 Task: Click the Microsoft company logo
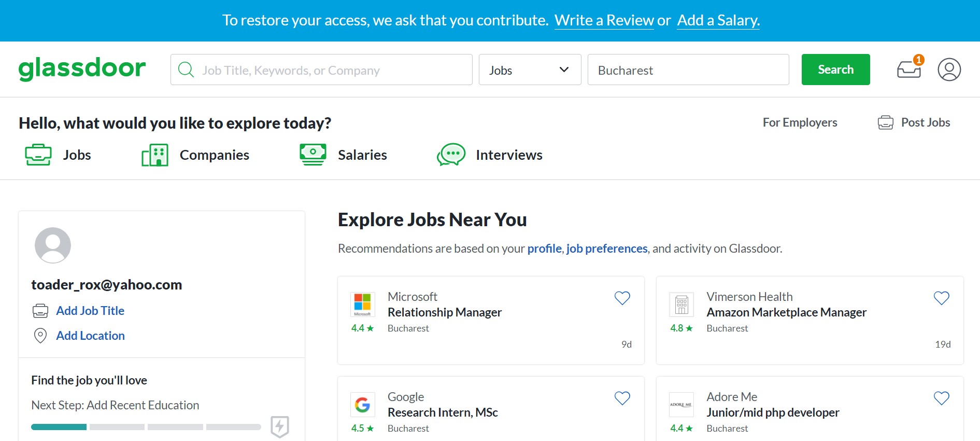click(x=362, y=304)
